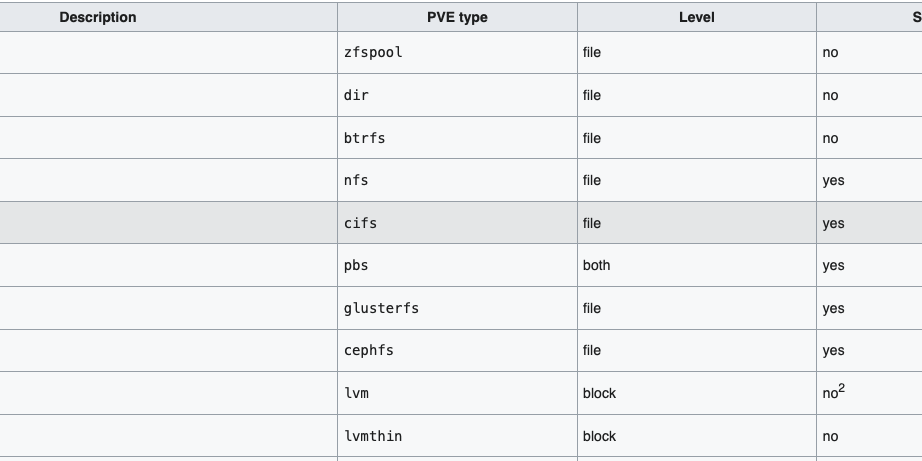Click the dir type cell
922x461 pixels.
tap(357, 95)
